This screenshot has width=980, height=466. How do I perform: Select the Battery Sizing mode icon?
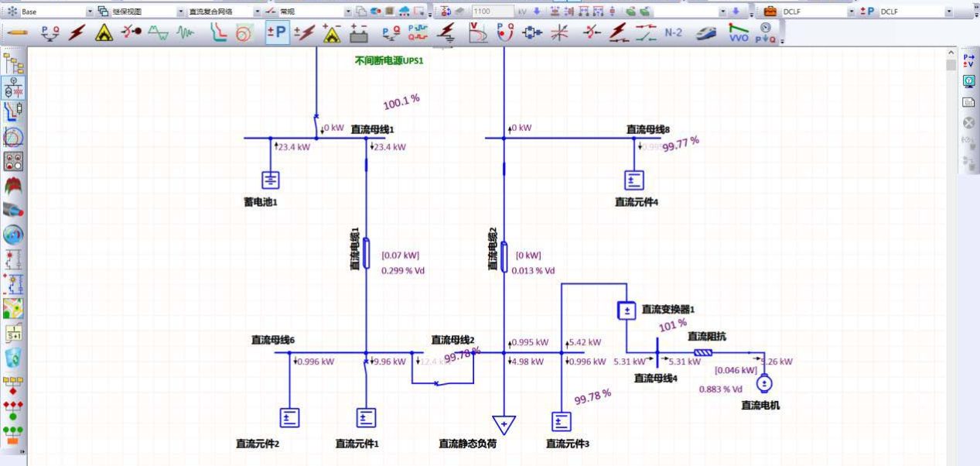(359, 33)
